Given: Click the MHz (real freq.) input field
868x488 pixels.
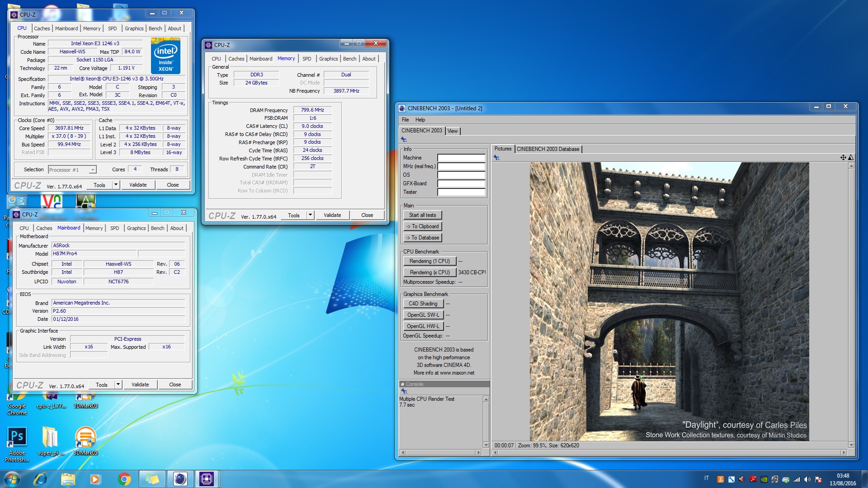Looking at the screenshot, I should click(x=461, y=167).
